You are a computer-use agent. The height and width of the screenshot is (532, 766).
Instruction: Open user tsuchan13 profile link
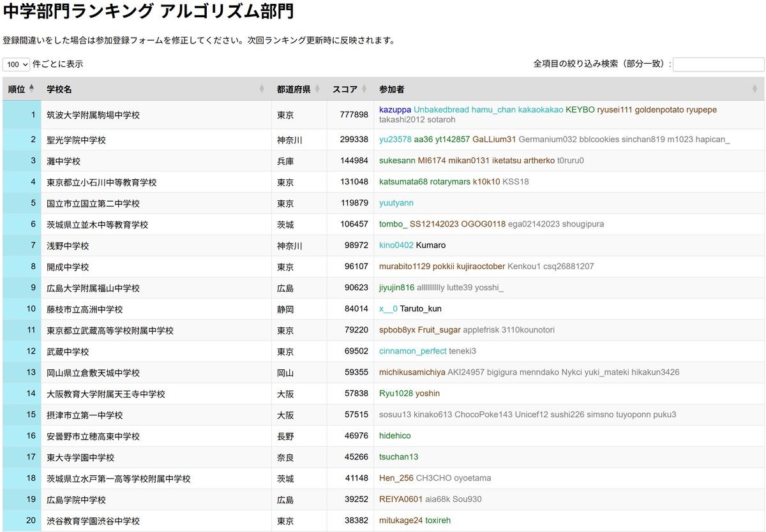399,457
